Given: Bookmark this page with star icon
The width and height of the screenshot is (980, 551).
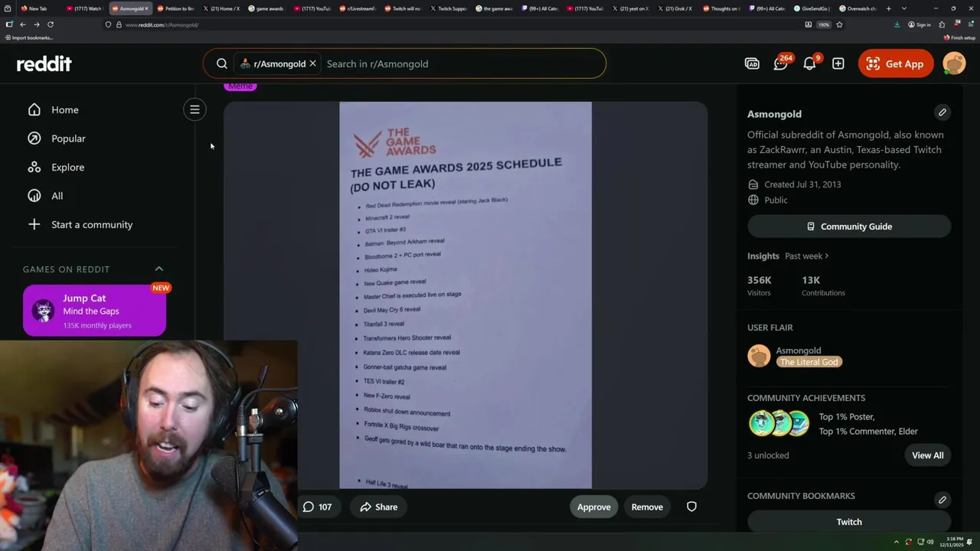Looking at the screenshot, I should click(x=839, y=24).
